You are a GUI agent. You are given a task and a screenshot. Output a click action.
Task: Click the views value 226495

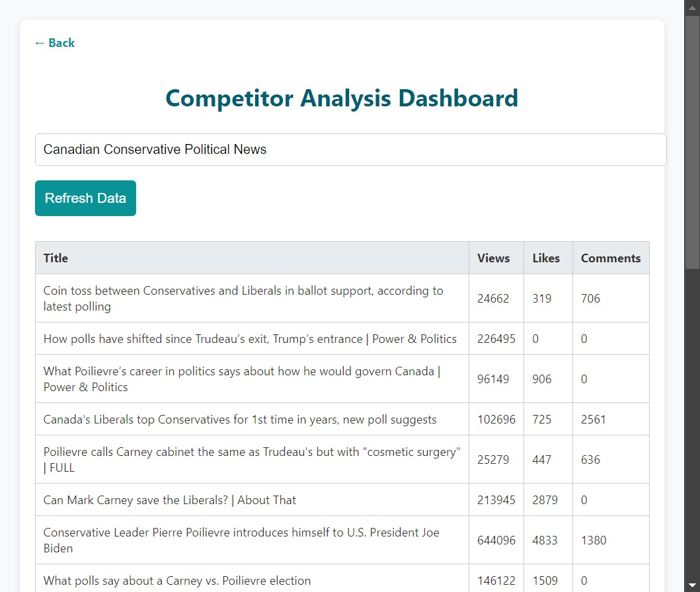pyautogui.click(x=496, y=338)
